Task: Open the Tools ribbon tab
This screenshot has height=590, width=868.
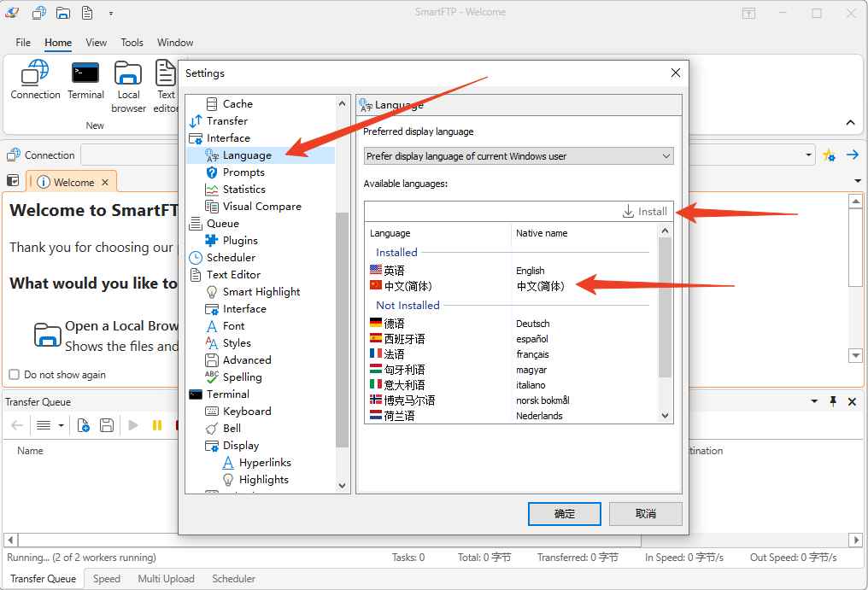Action: coord(132,43)
